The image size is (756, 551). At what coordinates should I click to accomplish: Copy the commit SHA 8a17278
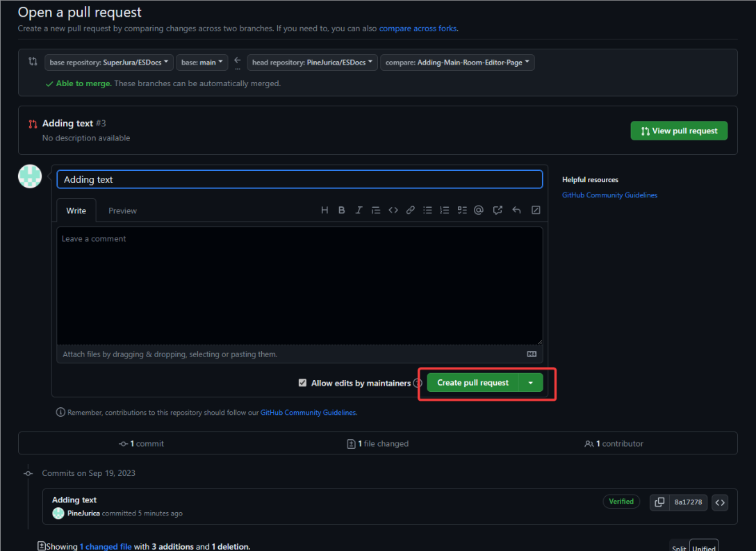point(659,502)
